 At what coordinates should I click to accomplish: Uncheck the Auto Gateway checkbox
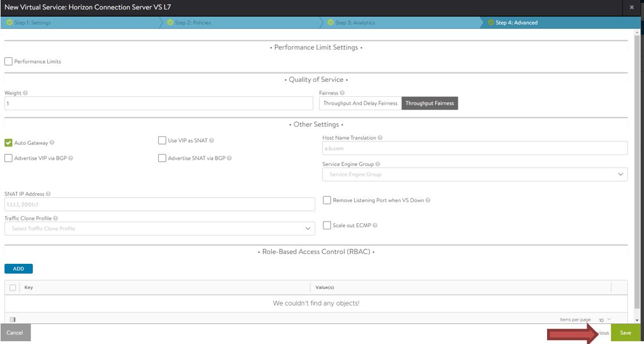click(8, 143)
